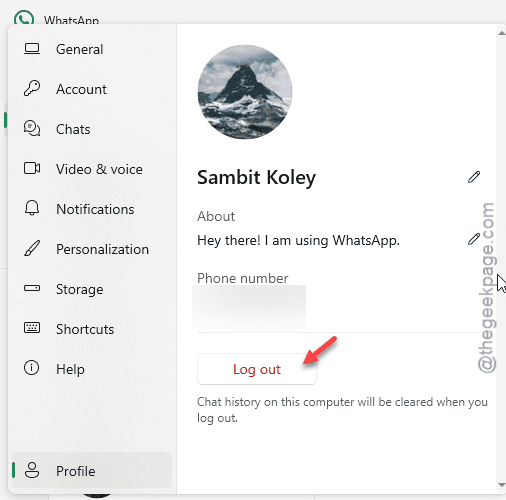This screenshot has height=500, width=506.
Task: Click the scrollbar up arrow
Action: tap(502, 33)
